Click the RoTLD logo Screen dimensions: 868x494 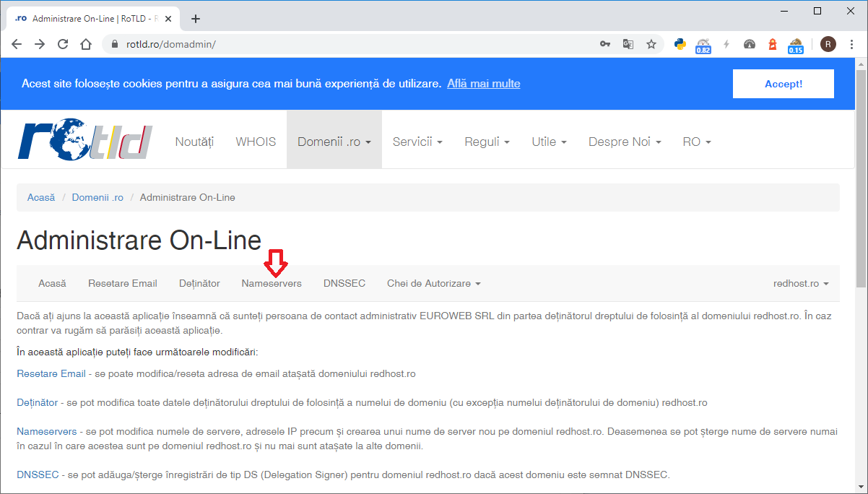(84, 142)
